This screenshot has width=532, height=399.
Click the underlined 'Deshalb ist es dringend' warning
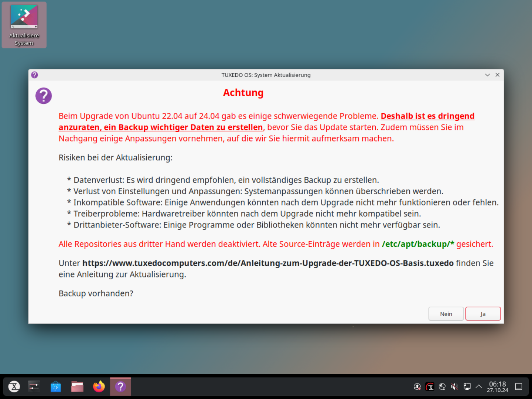tap(427, 116)
